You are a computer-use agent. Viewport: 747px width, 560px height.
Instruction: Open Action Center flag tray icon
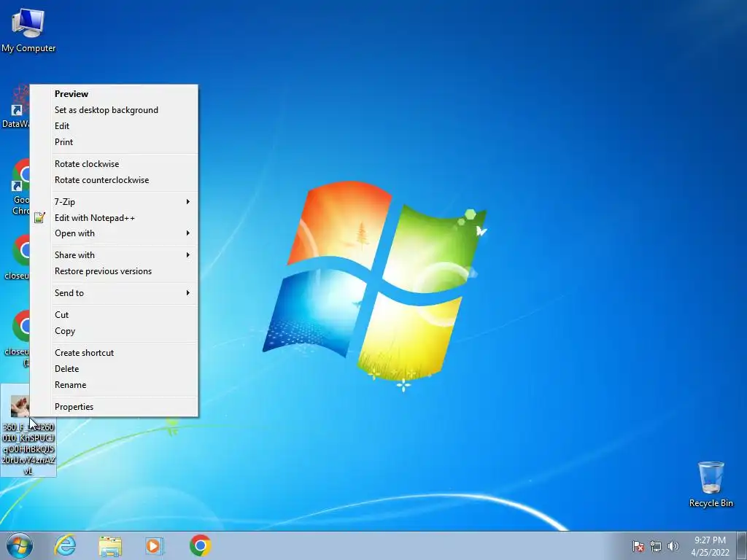[x=638, y=546]
